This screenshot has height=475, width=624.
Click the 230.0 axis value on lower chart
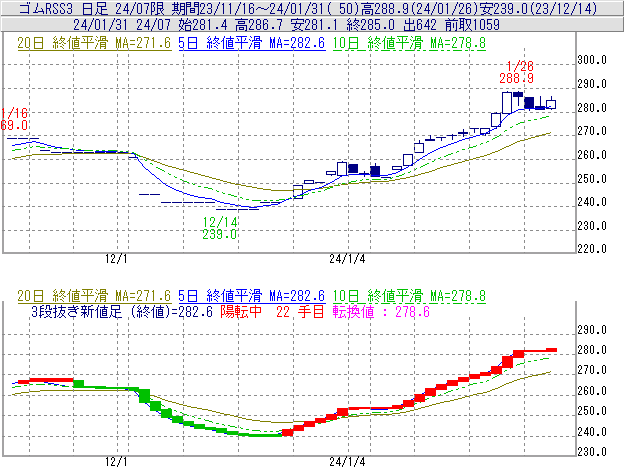click(592, 452)
